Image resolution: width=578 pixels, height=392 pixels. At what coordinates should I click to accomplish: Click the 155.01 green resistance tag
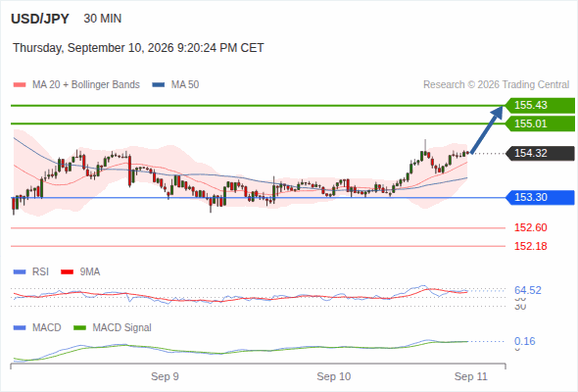(x=540, y=123)
